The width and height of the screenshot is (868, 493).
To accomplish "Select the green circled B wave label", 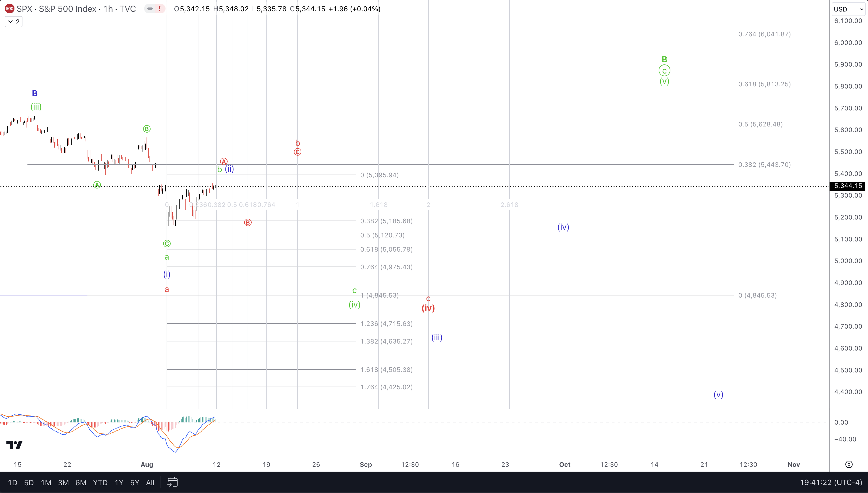I will 147,129.
